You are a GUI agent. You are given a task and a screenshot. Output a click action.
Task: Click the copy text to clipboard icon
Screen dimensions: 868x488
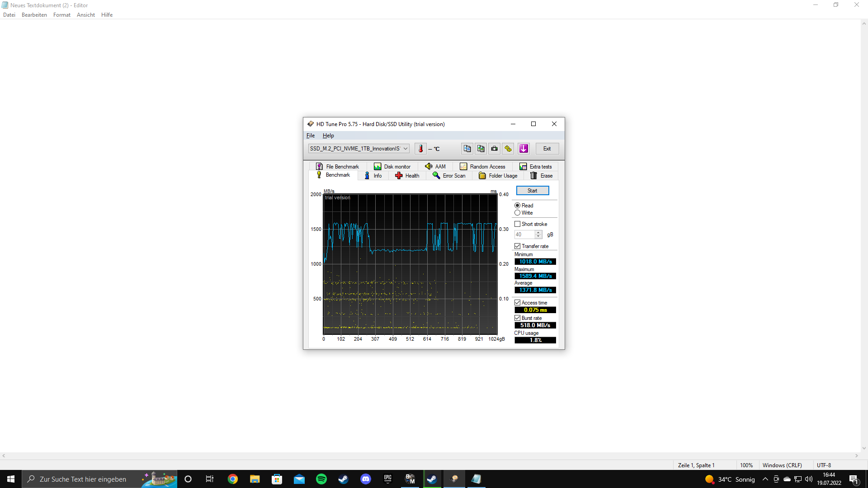[x=467, y=149]
